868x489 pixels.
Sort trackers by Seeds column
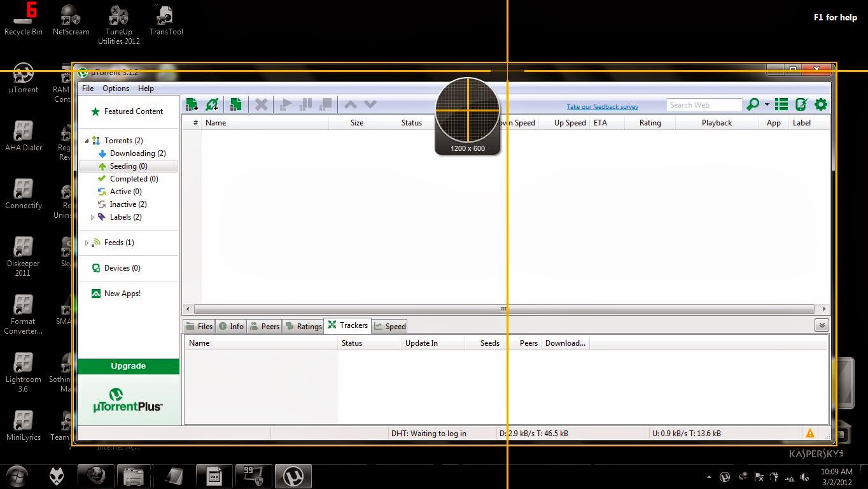point(484,343)
